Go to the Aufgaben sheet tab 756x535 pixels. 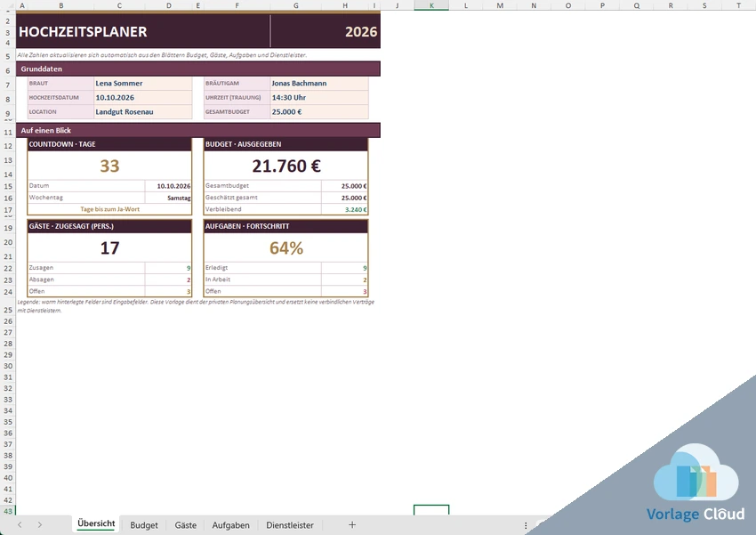[231, 525]
